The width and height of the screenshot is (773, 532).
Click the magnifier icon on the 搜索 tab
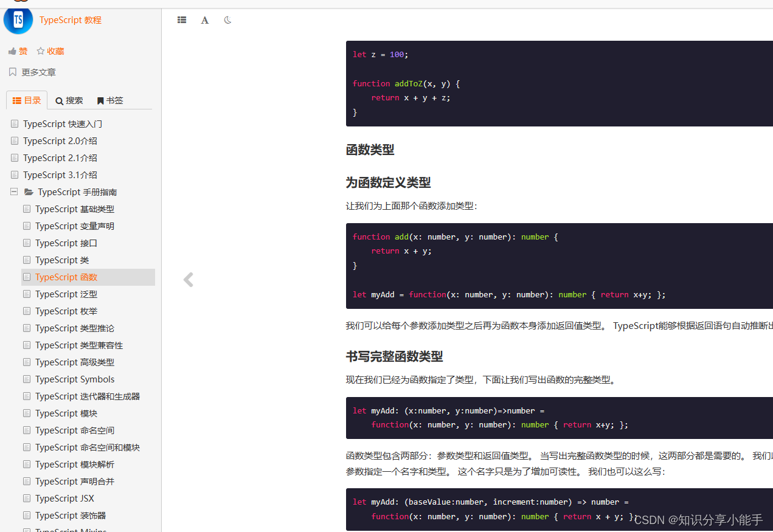click(x=57, y=100)
